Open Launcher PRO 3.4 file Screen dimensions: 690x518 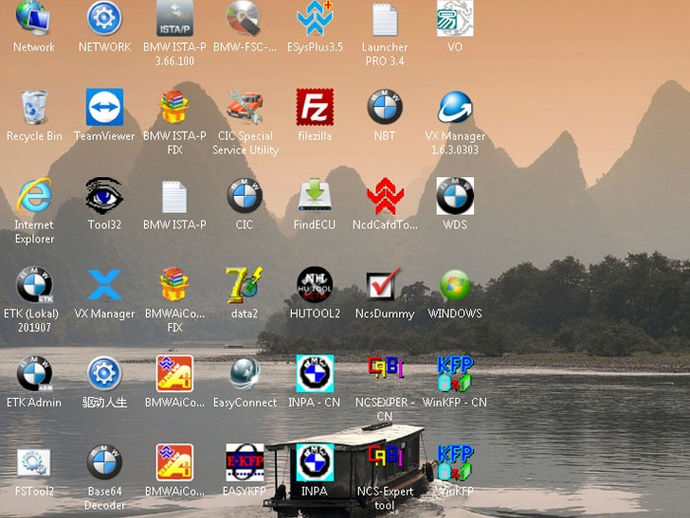pyautogui.click(x=385, y=18)
